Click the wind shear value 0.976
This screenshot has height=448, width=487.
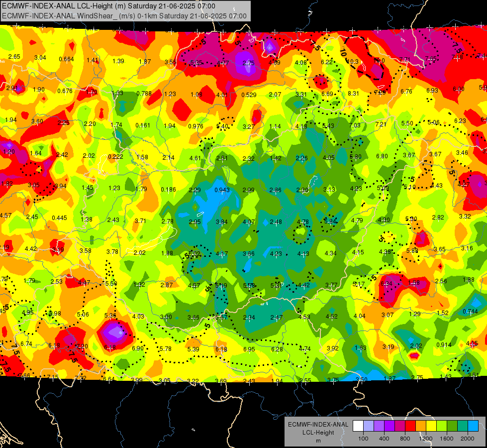pyautogui.click(x=195, y=126)
